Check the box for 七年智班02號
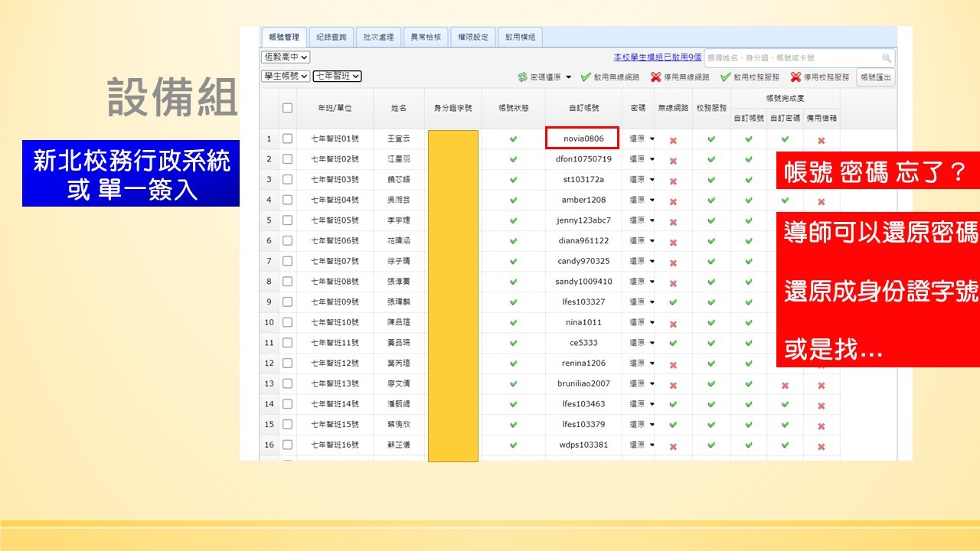Image resolution: width=980 pixels, height=551 pixels. pos(287,159)
